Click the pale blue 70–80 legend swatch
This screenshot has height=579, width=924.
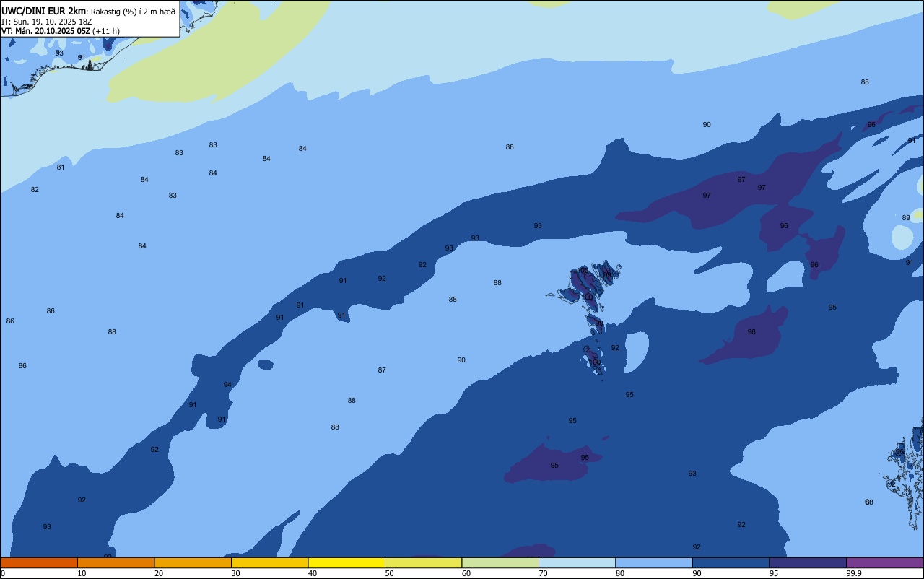[x=577, y=562]
